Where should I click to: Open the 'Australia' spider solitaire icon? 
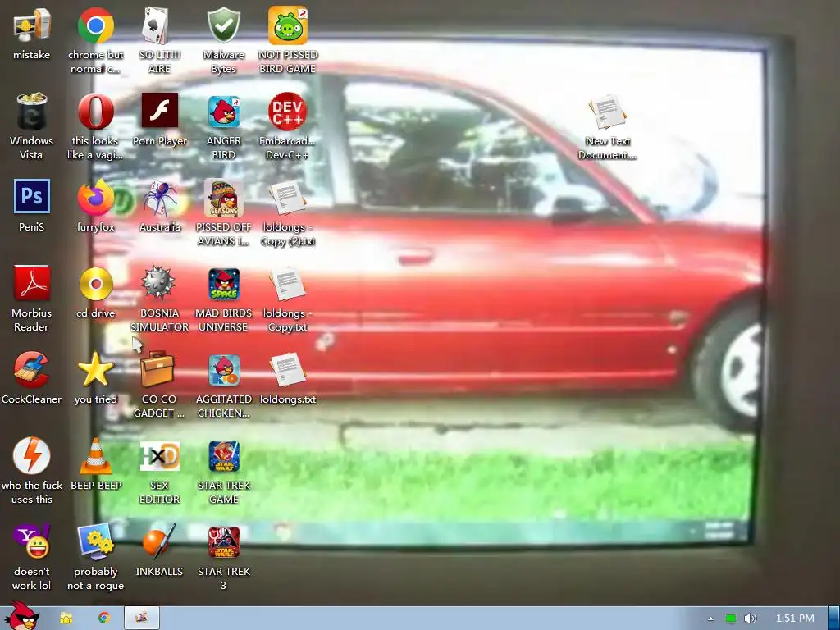160,198
